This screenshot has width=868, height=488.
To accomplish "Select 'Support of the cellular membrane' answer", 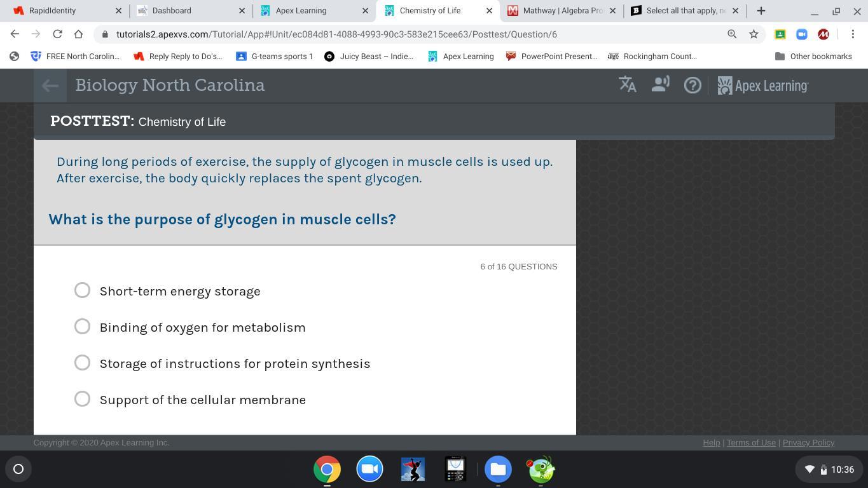I will tap(82, 399).
